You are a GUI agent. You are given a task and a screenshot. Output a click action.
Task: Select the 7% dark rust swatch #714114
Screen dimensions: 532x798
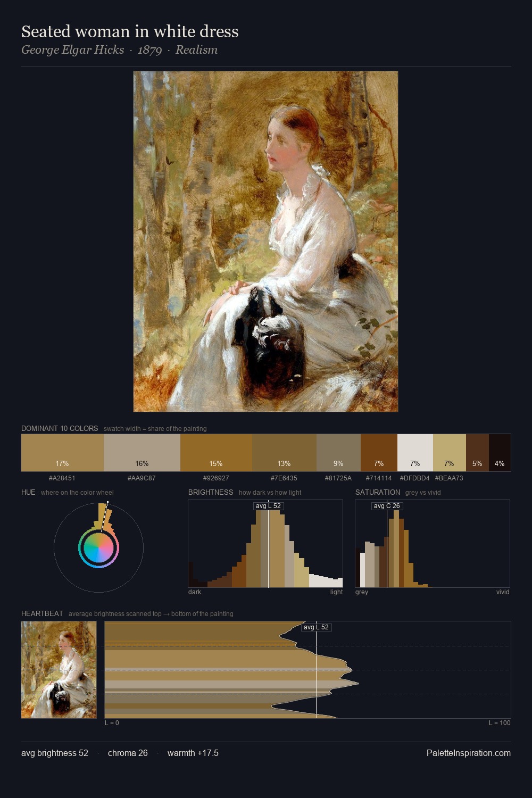coord(379,453)
